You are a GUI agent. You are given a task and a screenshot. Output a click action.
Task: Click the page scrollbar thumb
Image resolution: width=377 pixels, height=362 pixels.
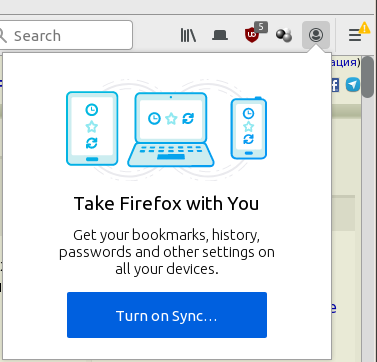368,77
